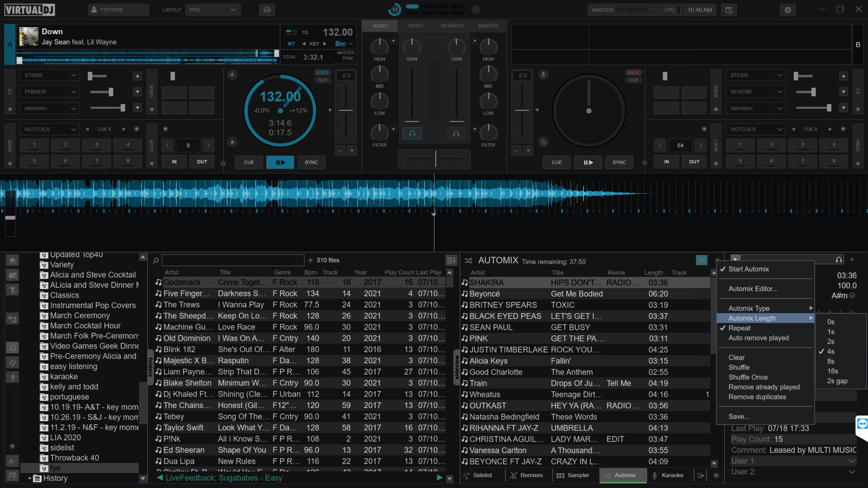Switch to the VIDEO mixer tab
This screenshot has height=488, width=868.
point(415,26)
